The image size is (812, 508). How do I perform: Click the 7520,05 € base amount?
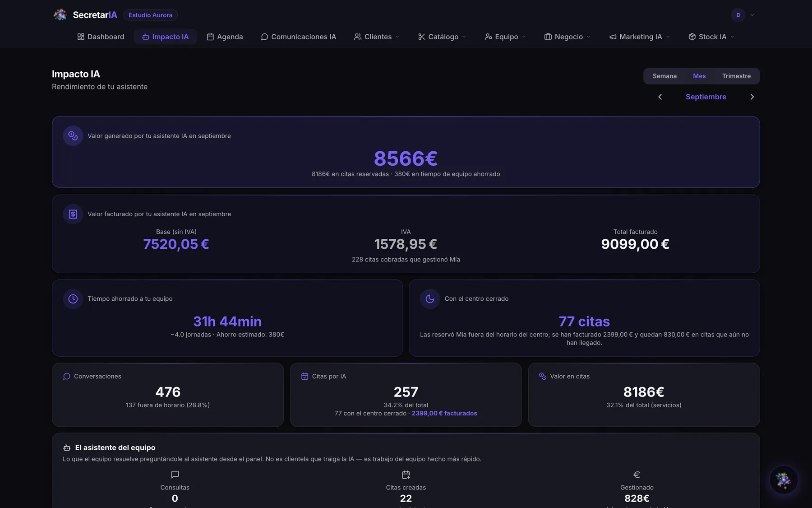pos(176,244)
